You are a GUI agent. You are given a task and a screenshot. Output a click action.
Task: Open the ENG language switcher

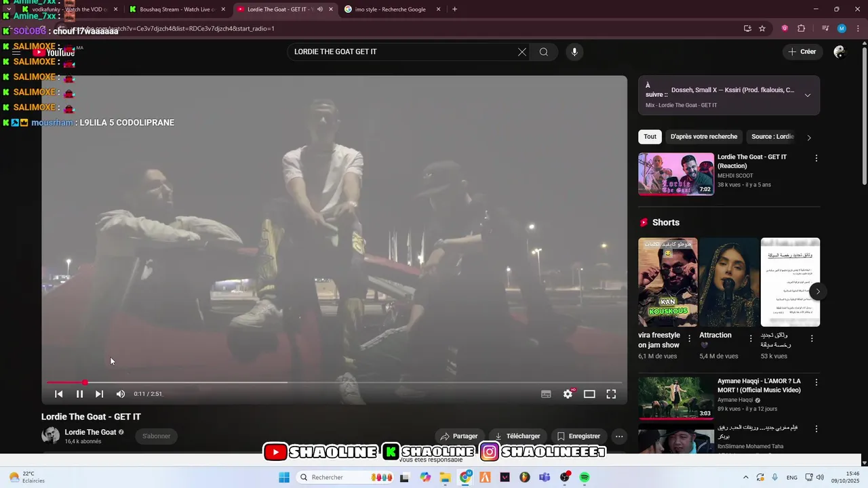coord(792,477)
